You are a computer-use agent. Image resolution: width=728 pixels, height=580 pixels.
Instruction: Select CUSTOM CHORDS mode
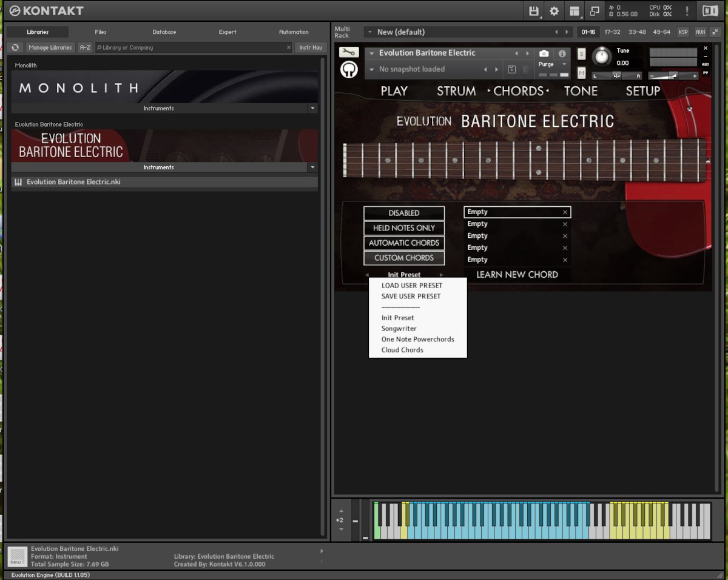click(x=404, y=258)
